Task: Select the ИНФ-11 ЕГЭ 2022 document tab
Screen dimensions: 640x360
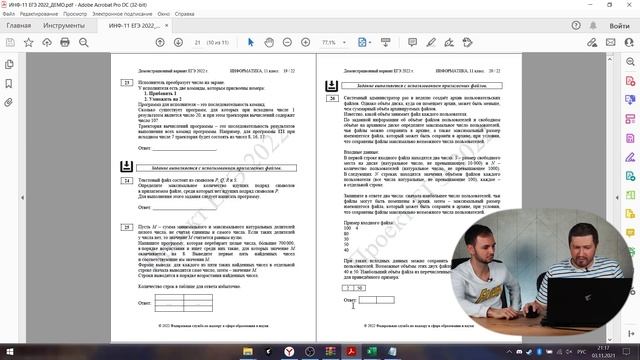Action: (134, 26)
